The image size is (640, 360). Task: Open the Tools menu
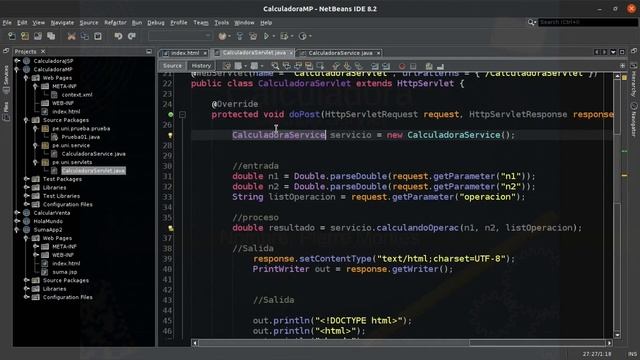point(221,22)
